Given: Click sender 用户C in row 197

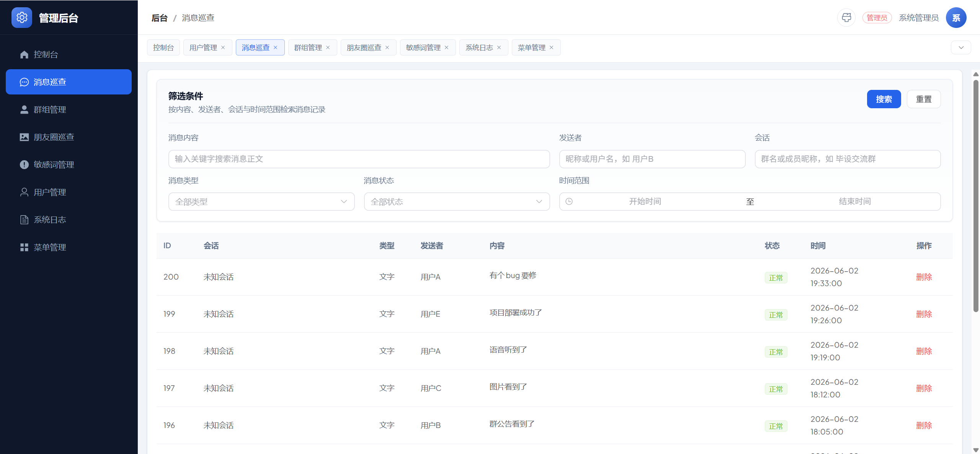Looking at the screenshot, I should (431, 388).
